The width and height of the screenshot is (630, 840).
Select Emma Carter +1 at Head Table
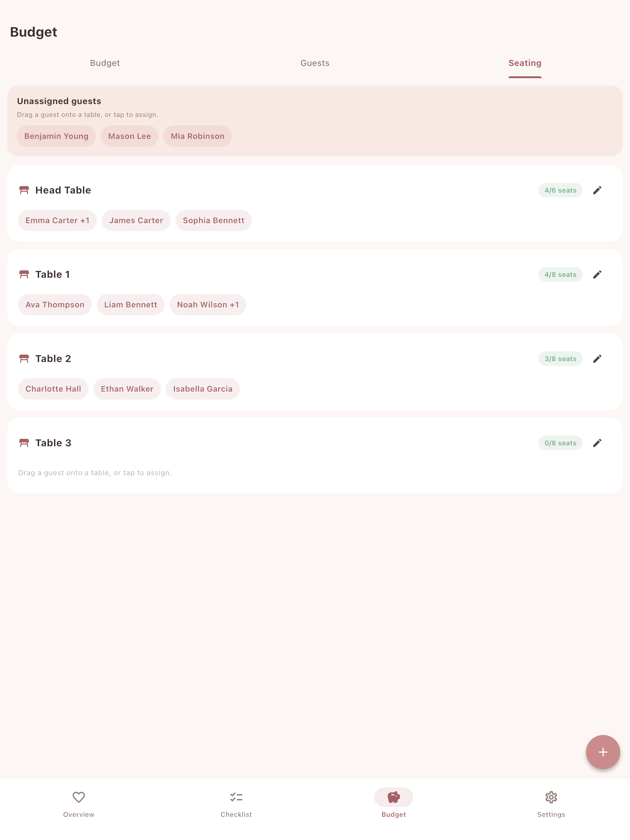57,220
